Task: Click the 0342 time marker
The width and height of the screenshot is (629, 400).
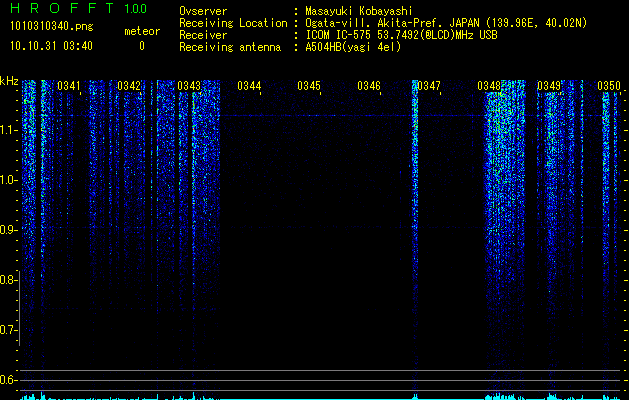Action: [x=129, y=86]
